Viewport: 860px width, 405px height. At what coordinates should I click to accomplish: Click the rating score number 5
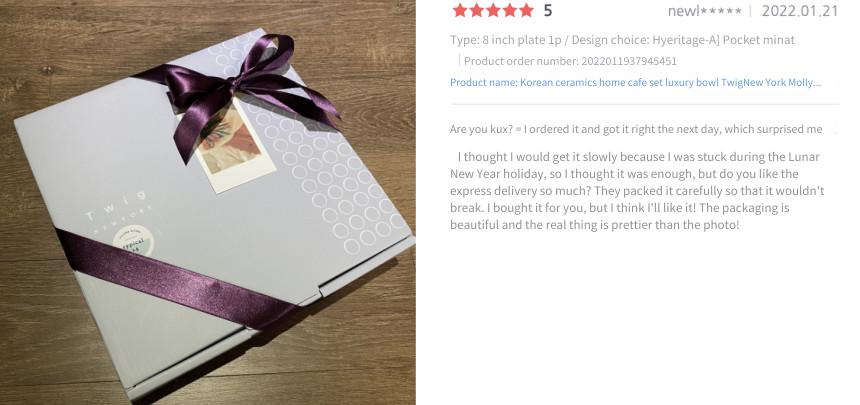click(x=547, y=11)
